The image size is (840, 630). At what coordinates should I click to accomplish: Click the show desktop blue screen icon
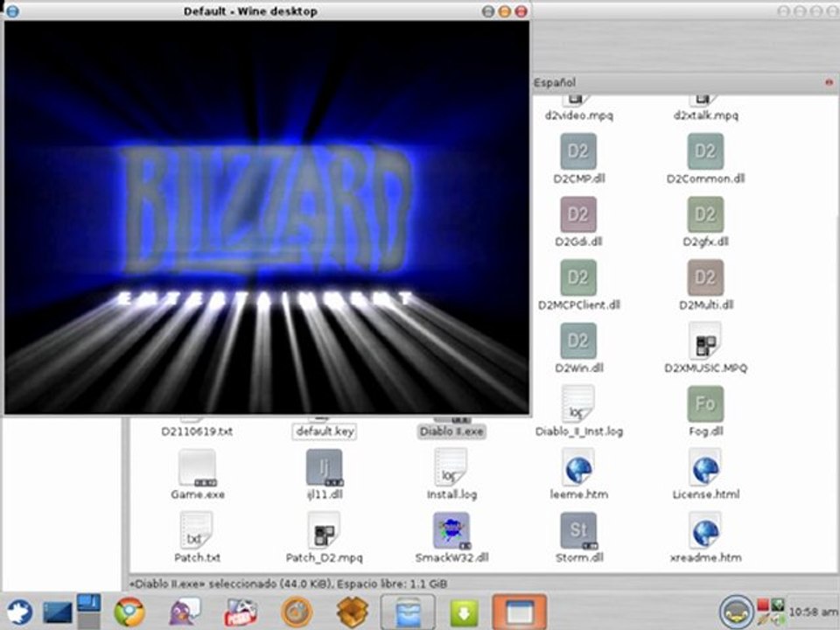click(58, 612)
